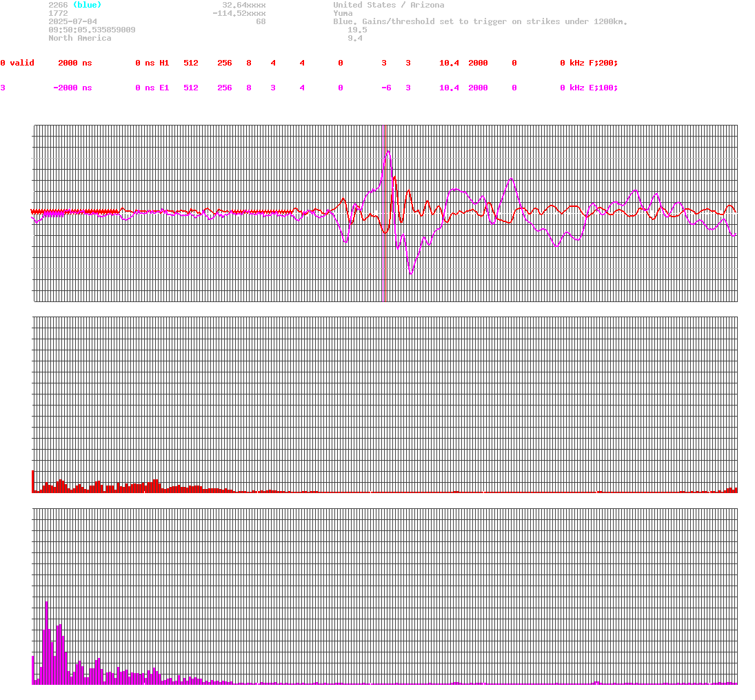Click the red "0 ns H1" channel label

click(152, 63)
